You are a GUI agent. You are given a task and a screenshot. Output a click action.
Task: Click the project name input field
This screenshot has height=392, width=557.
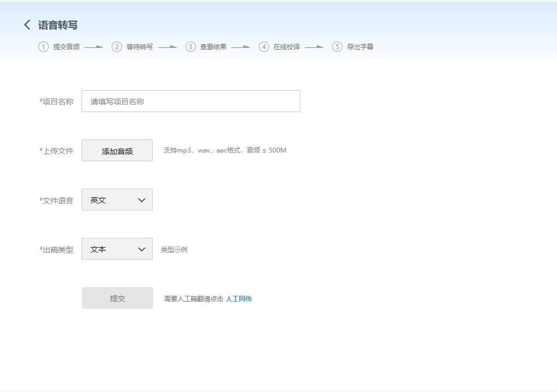(190, 101)
